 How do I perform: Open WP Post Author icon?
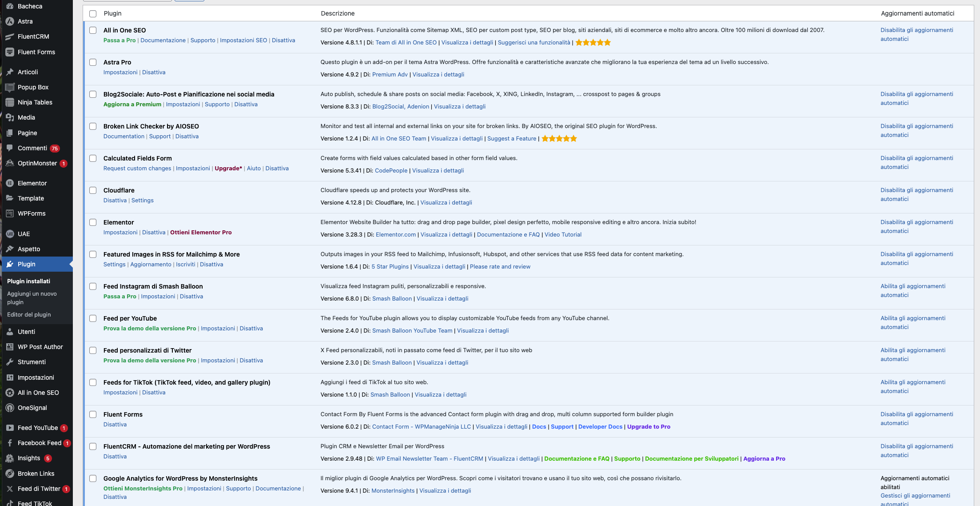tap(10, 347)
